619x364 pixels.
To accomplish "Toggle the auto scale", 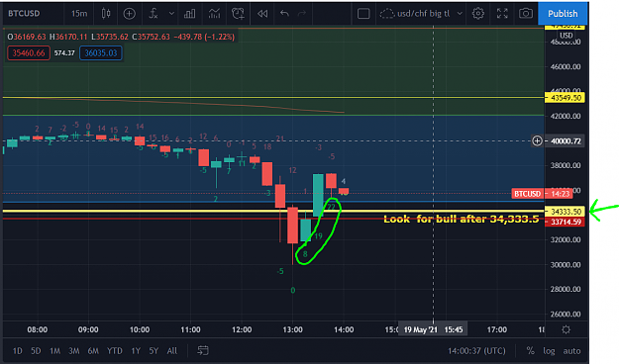I will pos(571,351).
